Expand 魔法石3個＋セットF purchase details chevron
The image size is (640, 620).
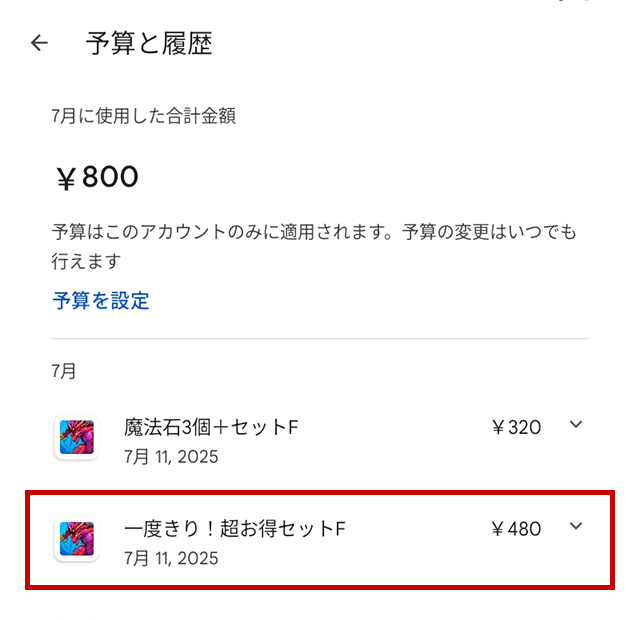(575, 425)
